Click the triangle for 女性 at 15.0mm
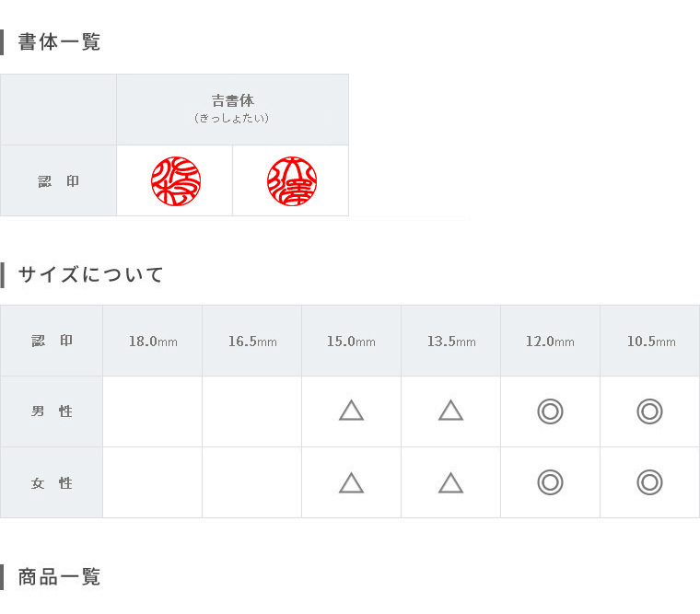 [351, 482]
